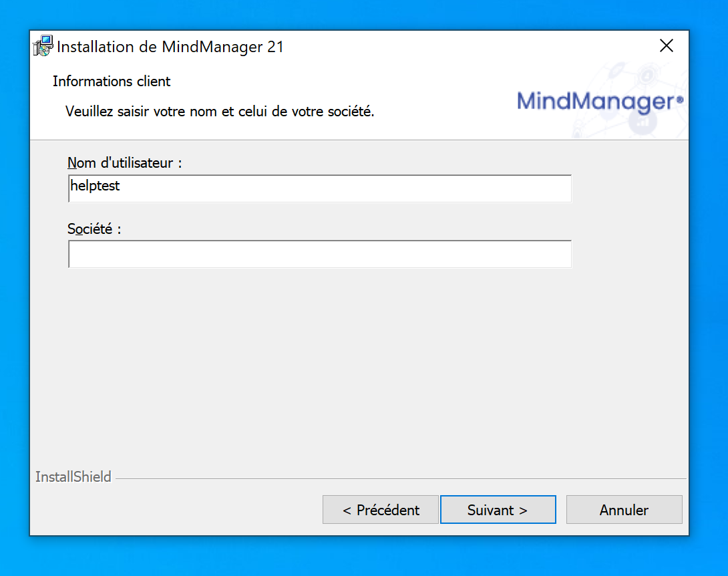Click the registered trademark symbol beside MindManager
The height and width of the screenshot is (576, 728).
coord(680,98)
